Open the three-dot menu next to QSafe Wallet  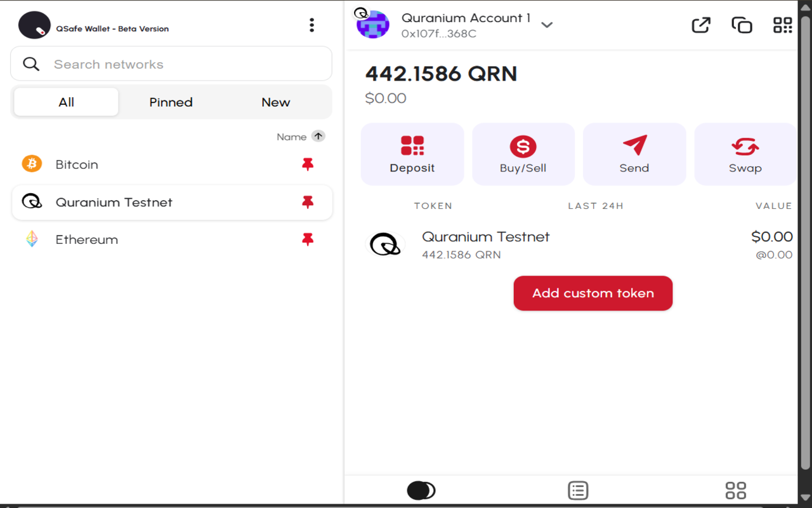coord(311,24)
